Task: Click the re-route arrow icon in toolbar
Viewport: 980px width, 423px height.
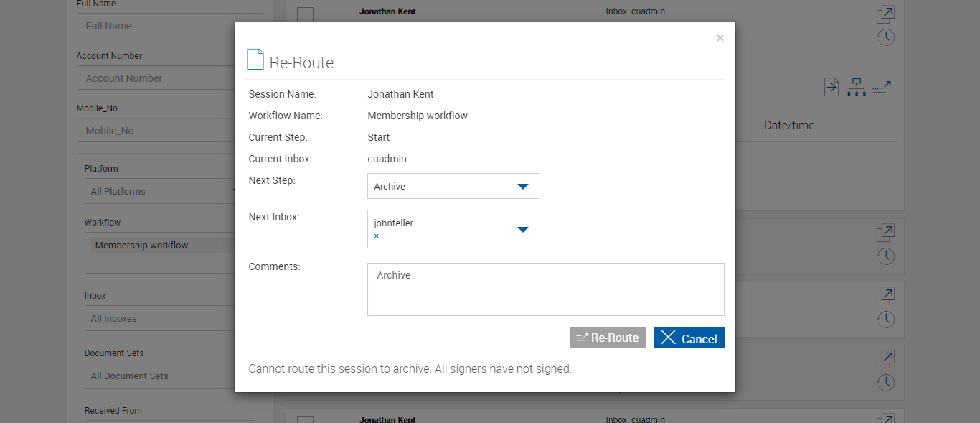Action: [x=882, y=88]
